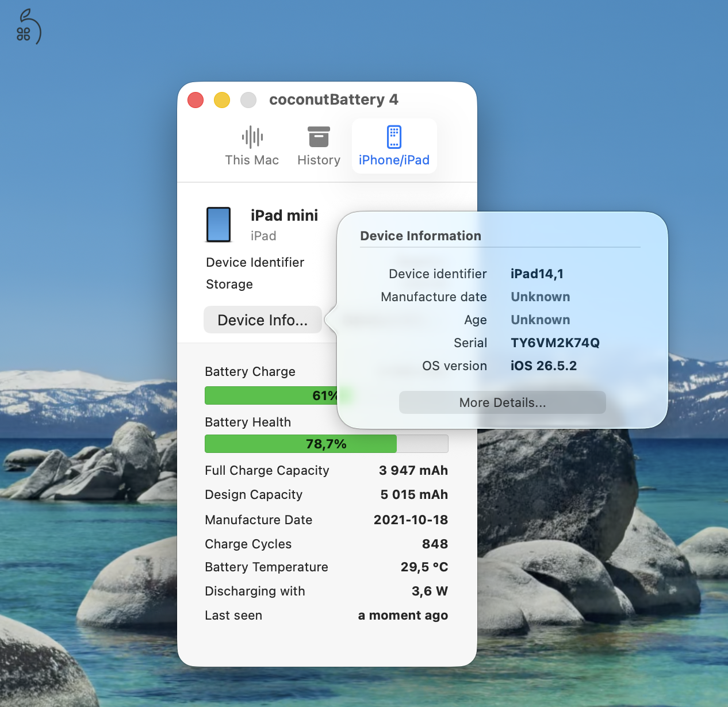Click the Manufacture date Unknown value
The width and height of the screenshot is (728, 707).
(x=541, y=297)
